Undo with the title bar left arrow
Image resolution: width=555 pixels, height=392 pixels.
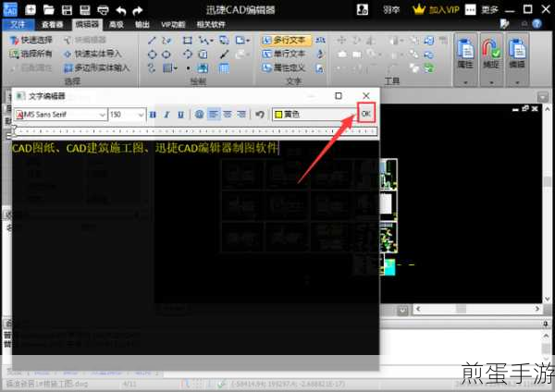click(x=120, y=10)
